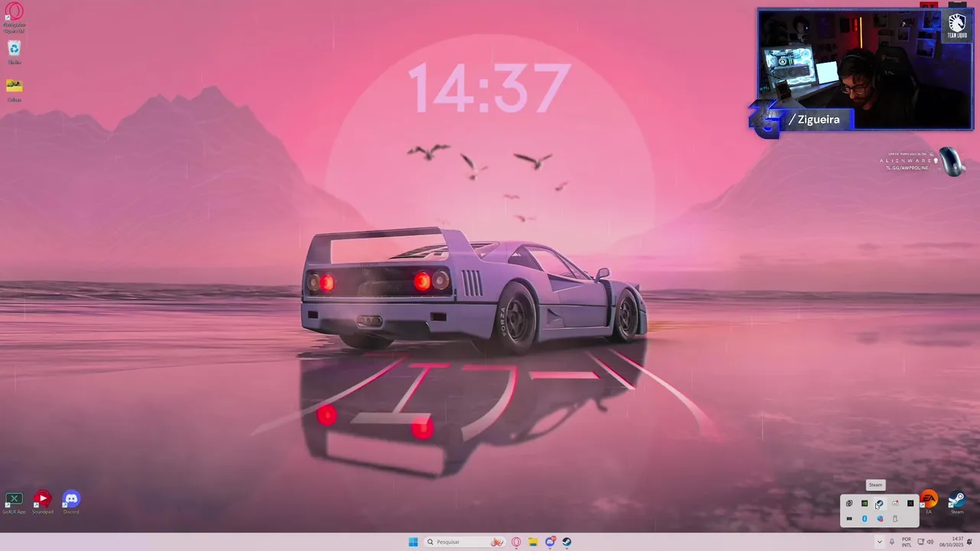This screenshot has height=551, width=980.
Task: Click the USB safely remove hardware tray icon
Action: tap(895, 519)
